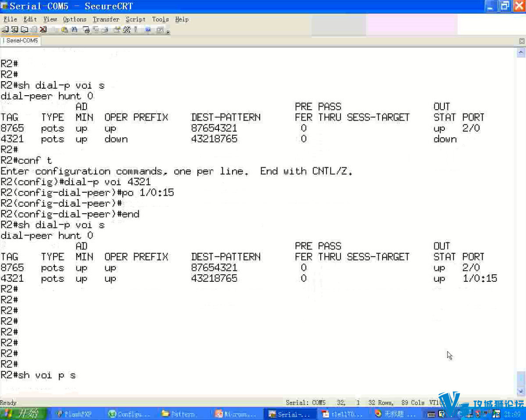Click the Serial-... taskbar button
Viewport: 526px width, 420px height.
(x=289, y=414)
